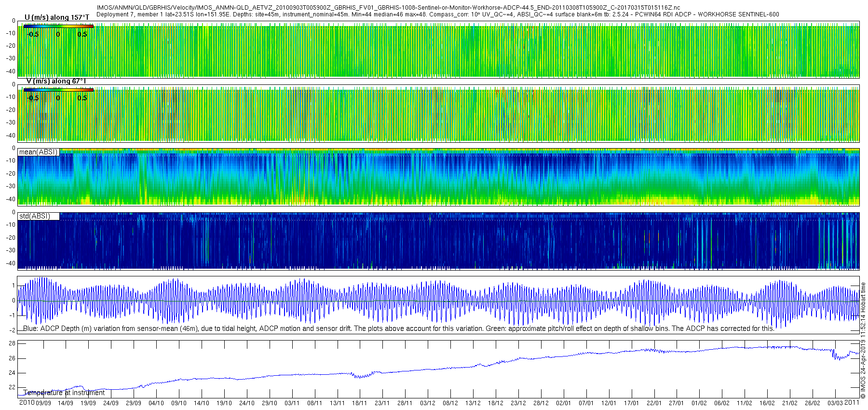Image resolution: width=868 pixels, height=410 pixels.
Task: Click the 'Deployment 7, member 1' metadata line
Action: pyautogui.click(x=437, y=14)
